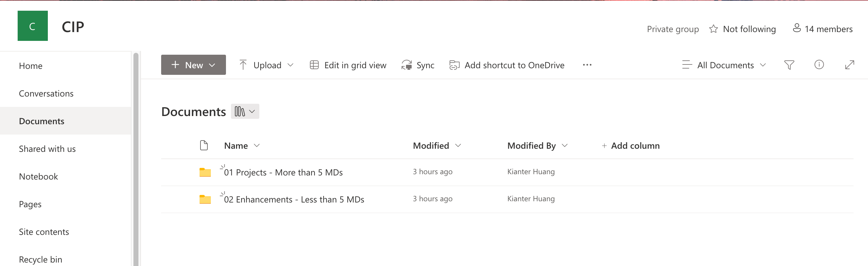This screenshot has height=266, width=868.
Task: Open Site contents from the left navigation
Action: coord(44,232)
